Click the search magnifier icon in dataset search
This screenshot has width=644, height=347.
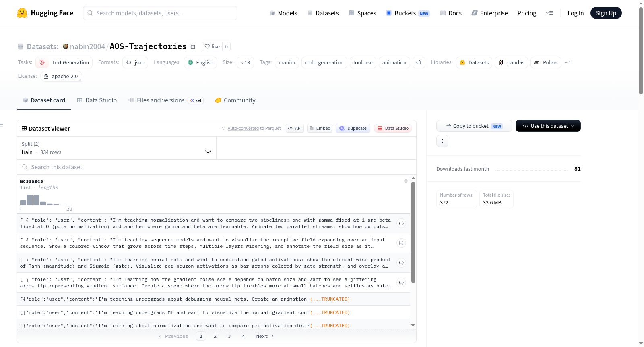point(25,167)
